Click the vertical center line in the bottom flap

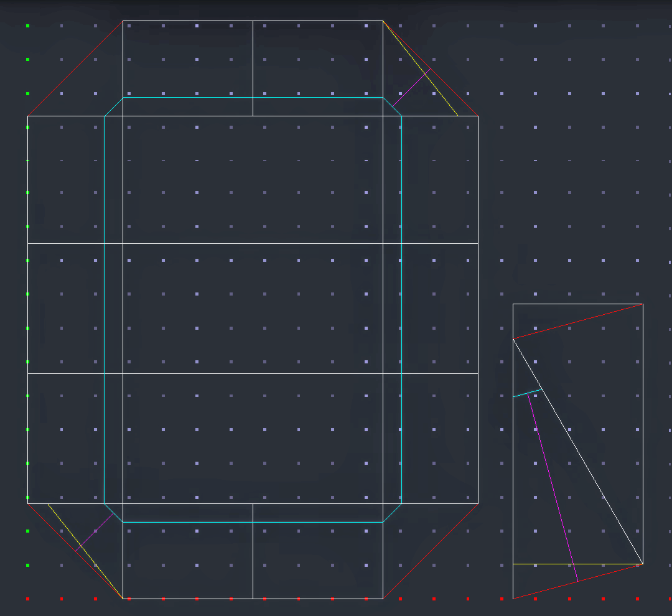(x=253, y=560)
